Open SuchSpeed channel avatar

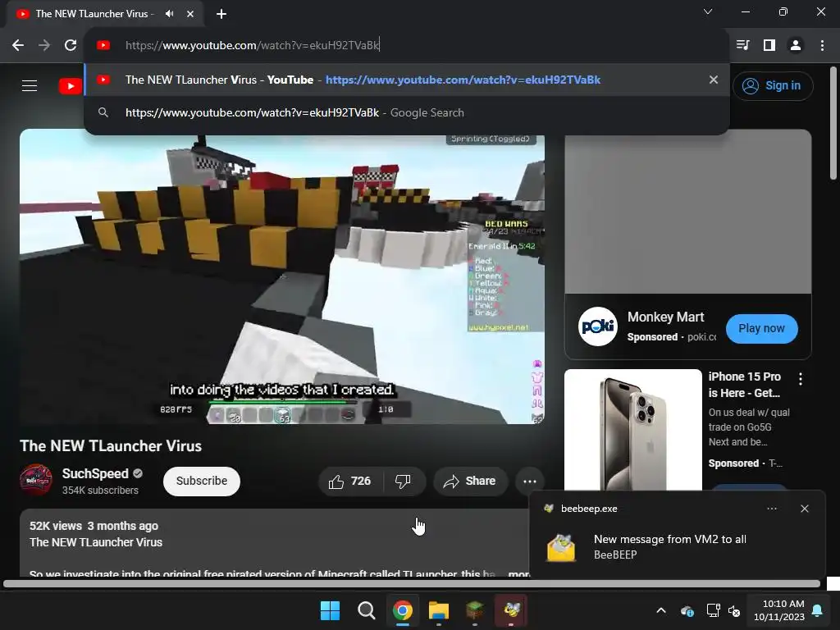(36, 480)
